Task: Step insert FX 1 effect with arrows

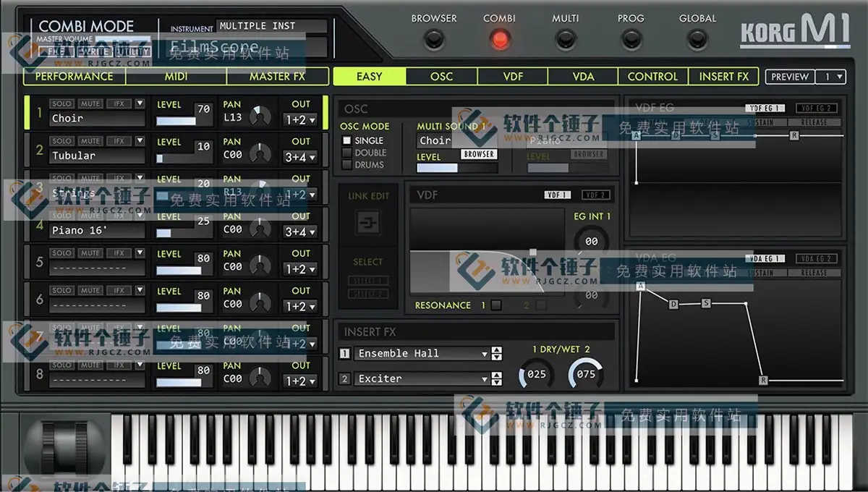Action: pyautogui.click(x=496, y=353)
